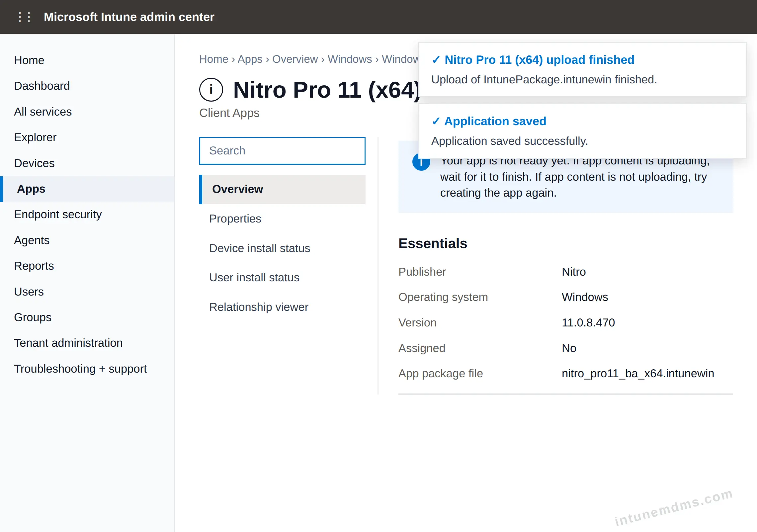Click the Client Apps subtitle
This screenshot has width=757, height=532.
pos(229,113)
